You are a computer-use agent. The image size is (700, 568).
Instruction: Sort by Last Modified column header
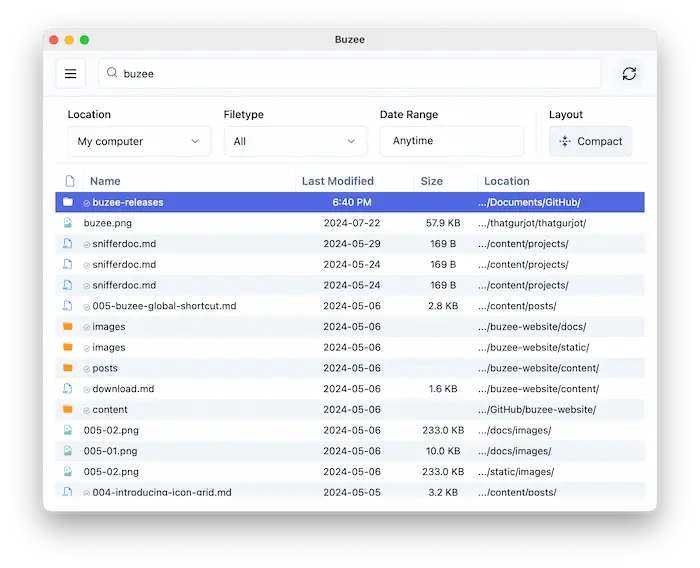(x=338, y=181)
